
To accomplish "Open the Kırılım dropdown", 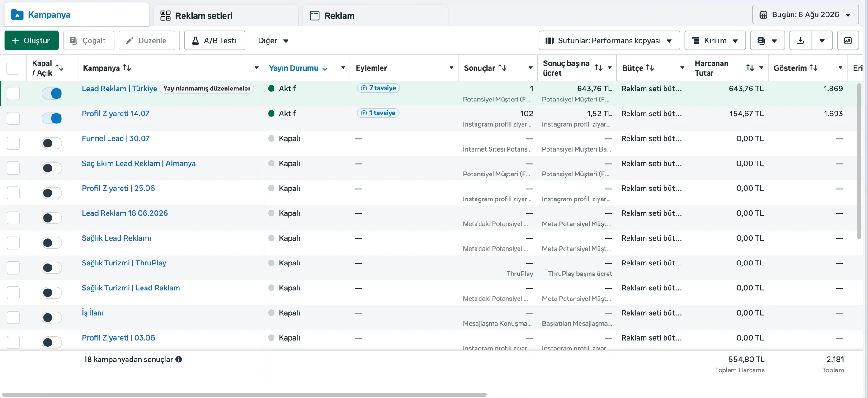I will point(715,41).
